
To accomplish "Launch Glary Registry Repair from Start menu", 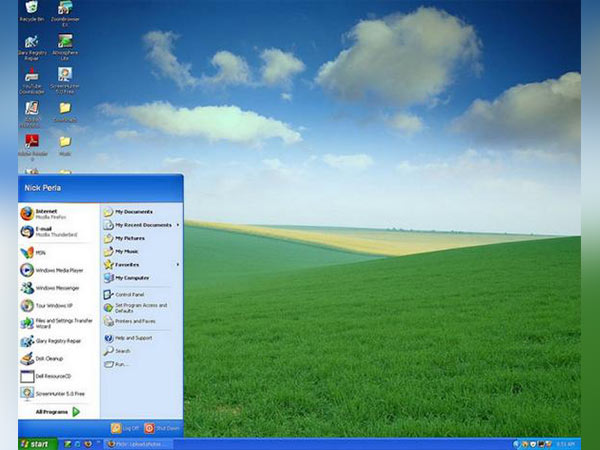I will (58, 341).
